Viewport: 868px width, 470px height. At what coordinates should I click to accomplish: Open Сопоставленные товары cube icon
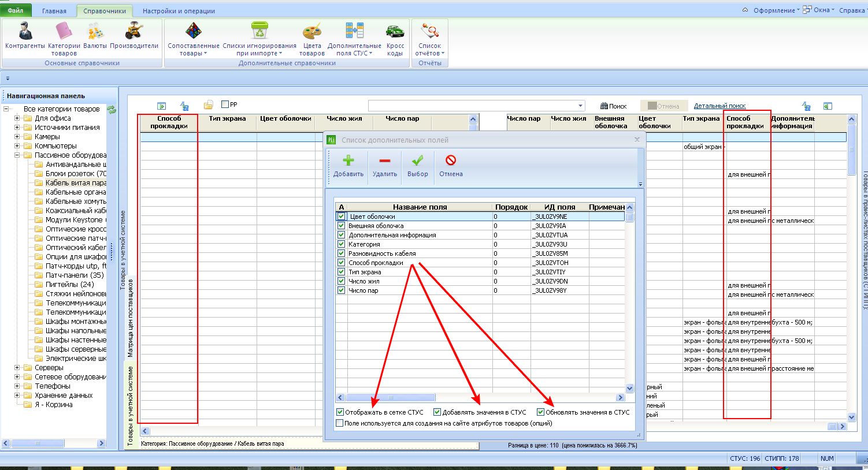[x=193, y=31]
